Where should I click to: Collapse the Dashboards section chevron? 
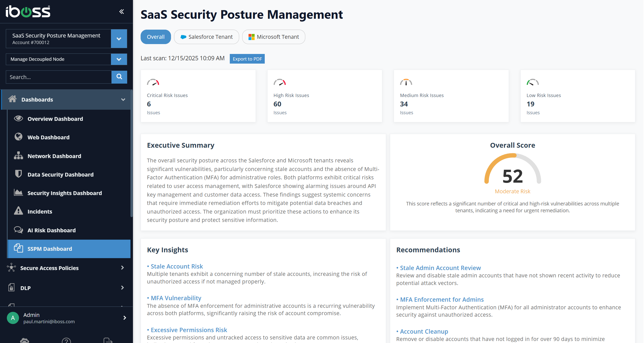click(x=123, y=99)
